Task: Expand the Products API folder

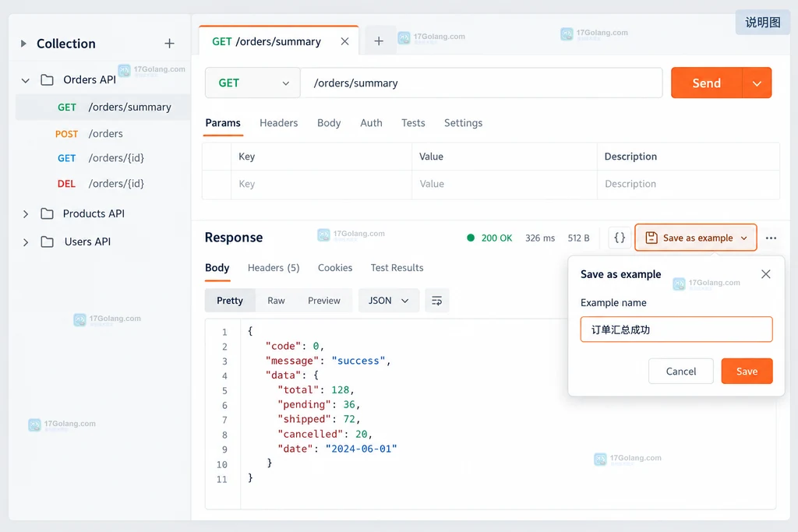Action: [x=26, y=214]
